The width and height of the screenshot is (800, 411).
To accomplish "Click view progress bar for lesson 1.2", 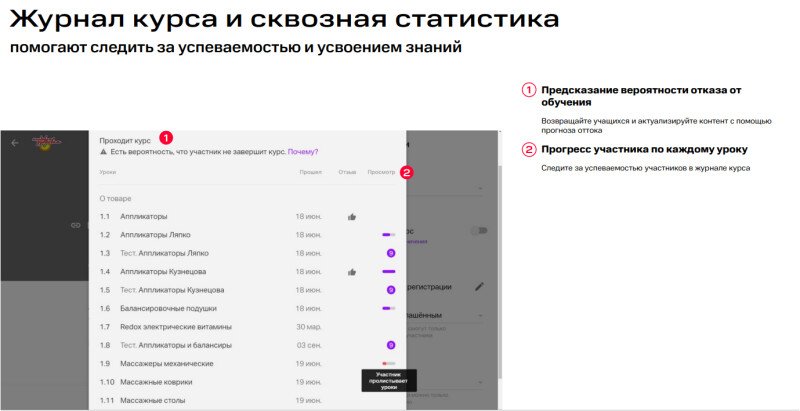I will pyautogui.click(x=389, y=235).
